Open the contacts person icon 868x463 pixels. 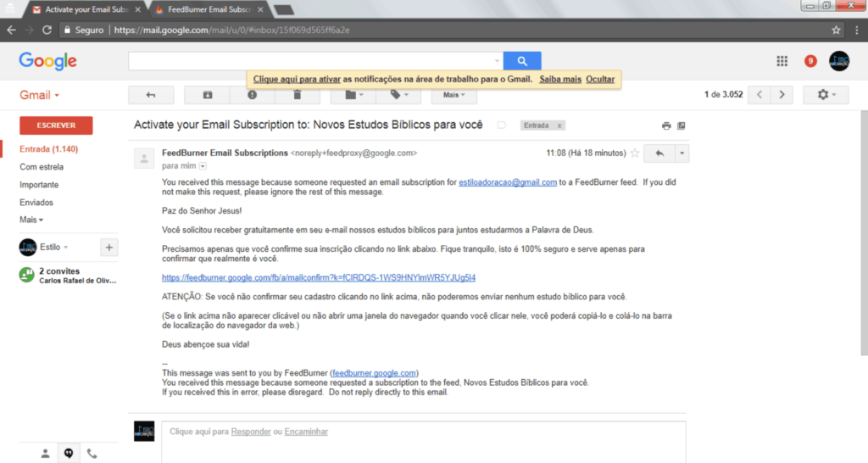[46, 454]
